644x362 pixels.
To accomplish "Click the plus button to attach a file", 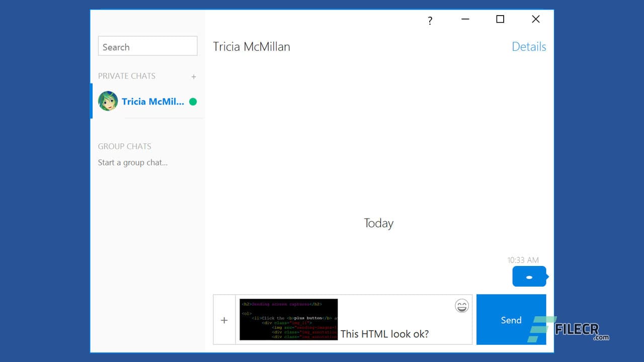I will pos(224,320).
